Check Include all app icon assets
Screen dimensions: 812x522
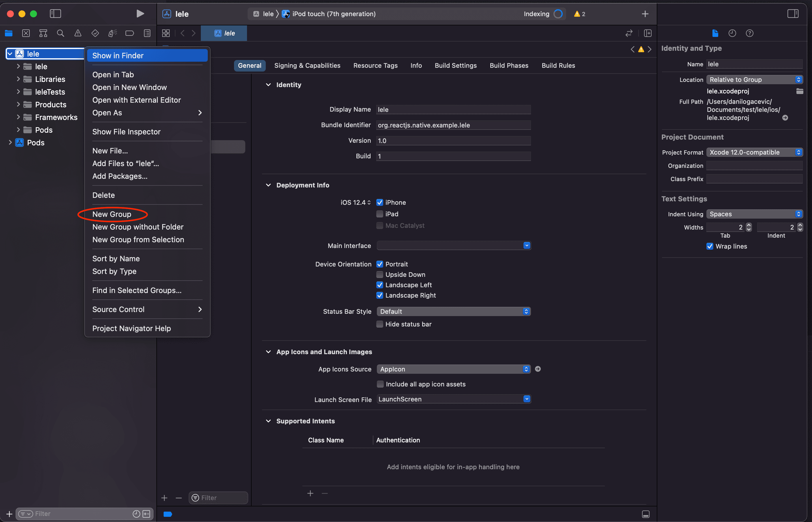380,384
